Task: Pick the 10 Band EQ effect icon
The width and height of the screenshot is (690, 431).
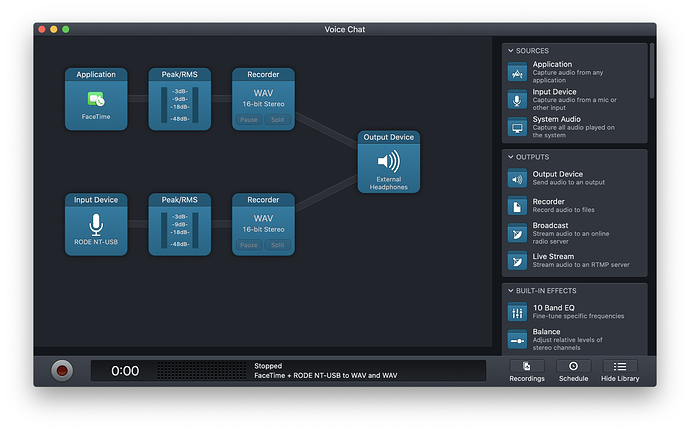Action: coord(517,312)
